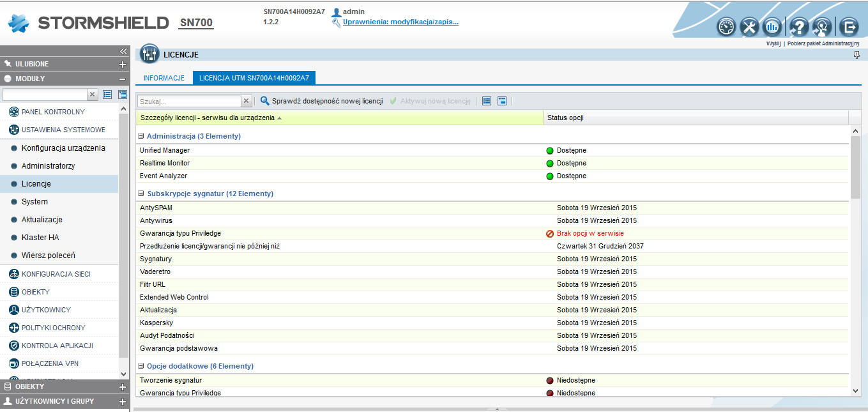The image size is (868, 412).
Task: Open the question mark help icon
Action: pyautogui.click(x=799, y=27)
